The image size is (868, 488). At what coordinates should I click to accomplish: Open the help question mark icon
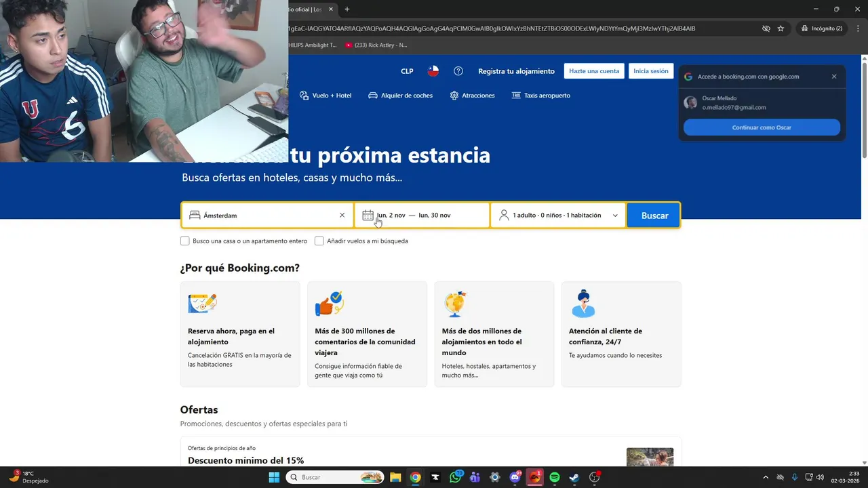(458, 71)
